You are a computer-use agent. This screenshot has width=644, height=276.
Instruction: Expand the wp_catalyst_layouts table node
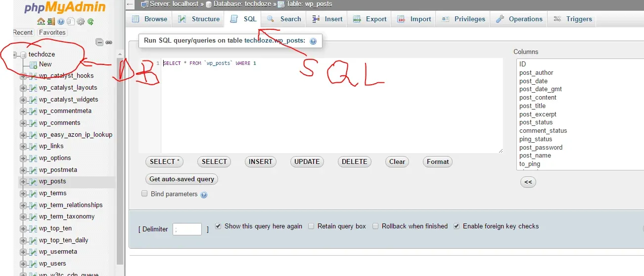23,88
